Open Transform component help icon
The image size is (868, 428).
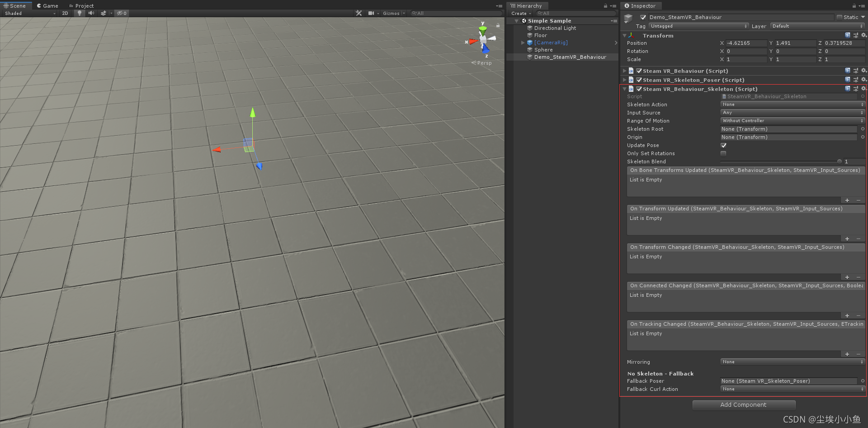coord(848,35)
